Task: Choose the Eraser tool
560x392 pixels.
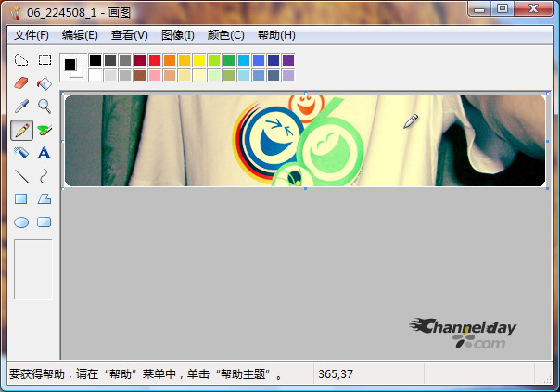Action: (x=21, y=83)
